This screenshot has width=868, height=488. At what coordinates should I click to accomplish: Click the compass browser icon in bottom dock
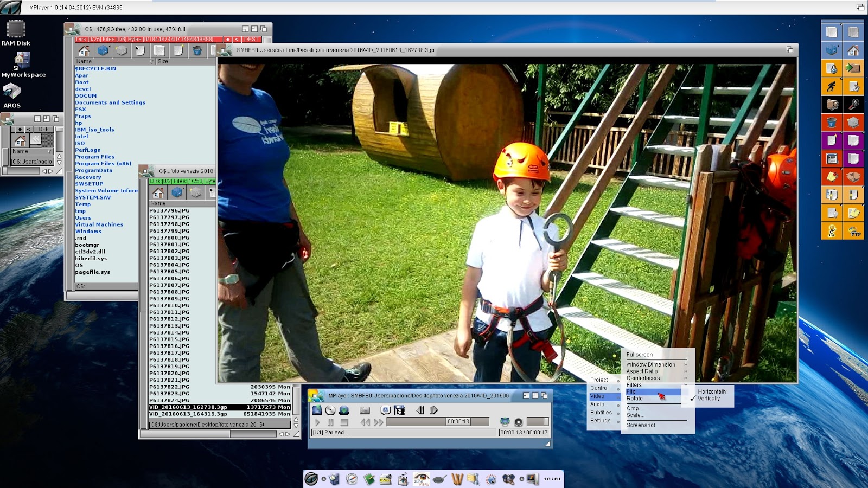pyautogui.click(x=352, y=479)
